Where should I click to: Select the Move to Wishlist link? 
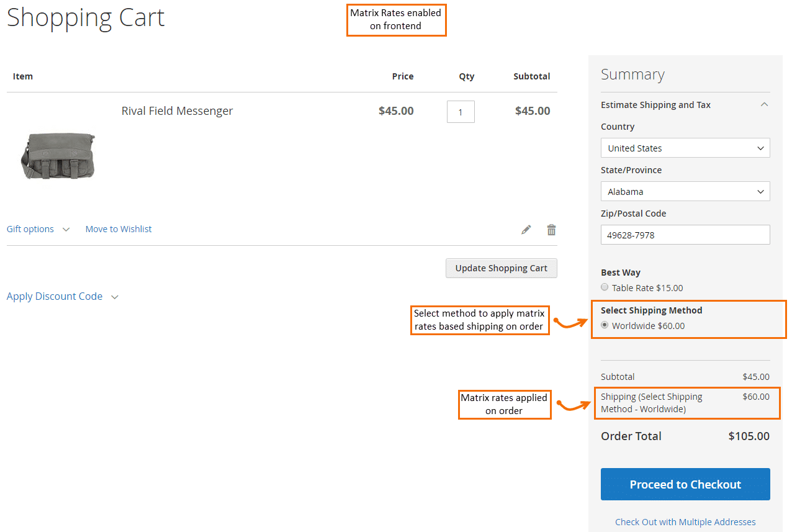point(118,228)
